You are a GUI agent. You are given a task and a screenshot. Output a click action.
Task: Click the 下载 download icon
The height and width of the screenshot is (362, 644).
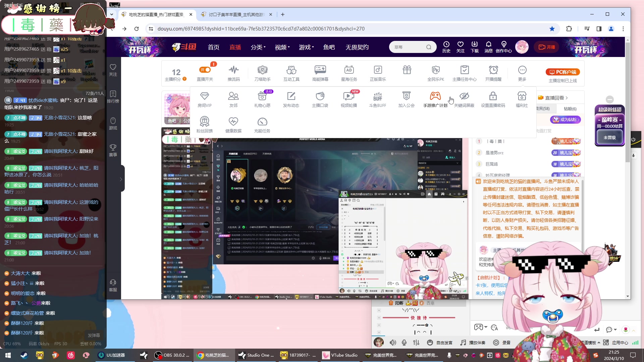[x=475, y=47]
